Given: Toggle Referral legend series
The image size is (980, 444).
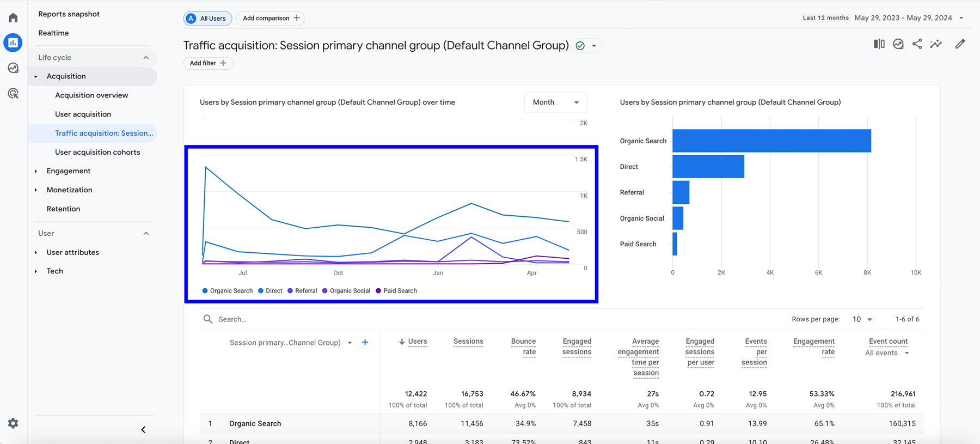Looking at the screenshot, I should [x=302, y=291].
